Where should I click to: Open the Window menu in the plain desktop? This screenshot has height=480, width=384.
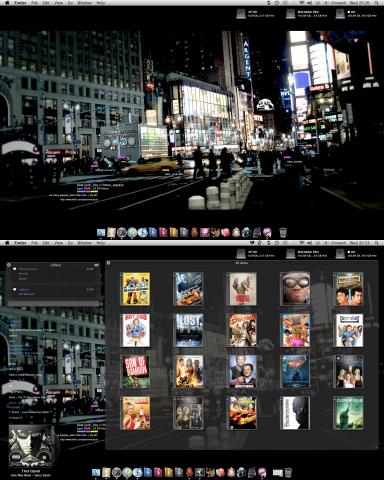point(84,3)
